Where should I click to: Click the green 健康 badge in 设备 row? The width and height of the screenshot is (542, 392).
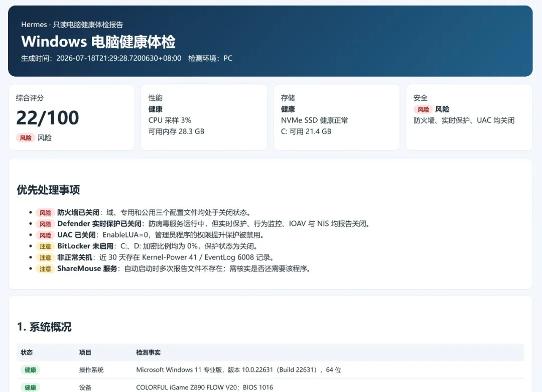point(31,387)
